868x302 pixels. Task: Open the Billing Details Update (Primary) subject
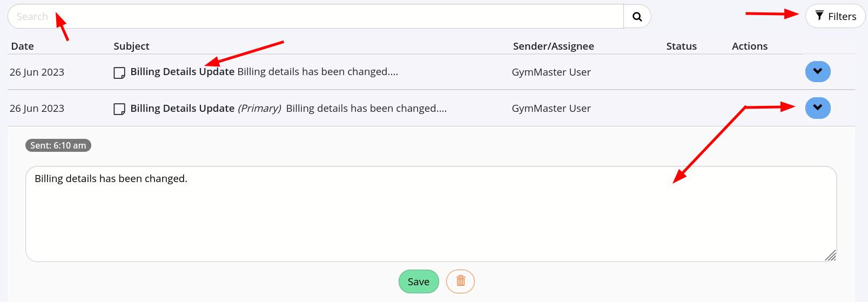pyautogui.click(x=206, y=108)
